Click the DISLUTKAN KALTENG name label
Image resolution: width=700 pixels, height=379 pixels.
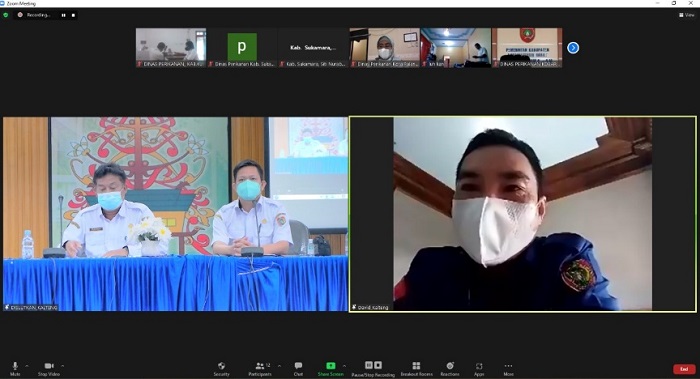pos(34,308)
